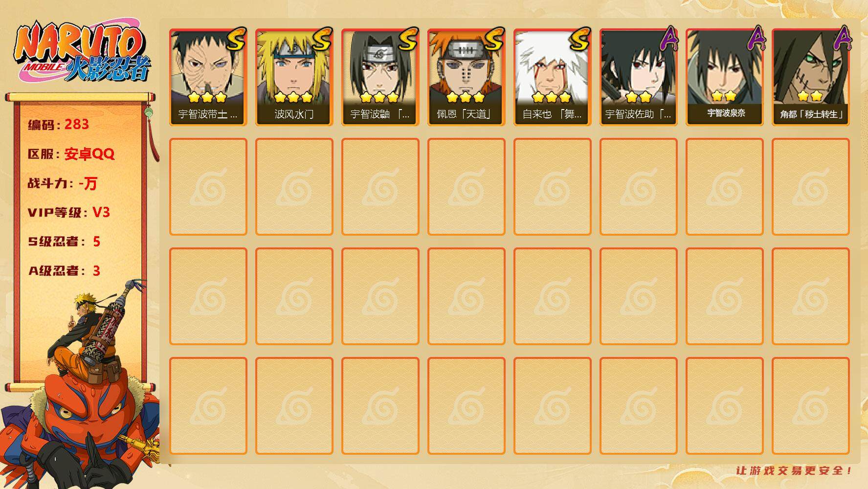Viewport: 868px width, 489px height.
Task: Click the Naruto Mobile 火影忍者 logo
Action: [x=82, y=53]
